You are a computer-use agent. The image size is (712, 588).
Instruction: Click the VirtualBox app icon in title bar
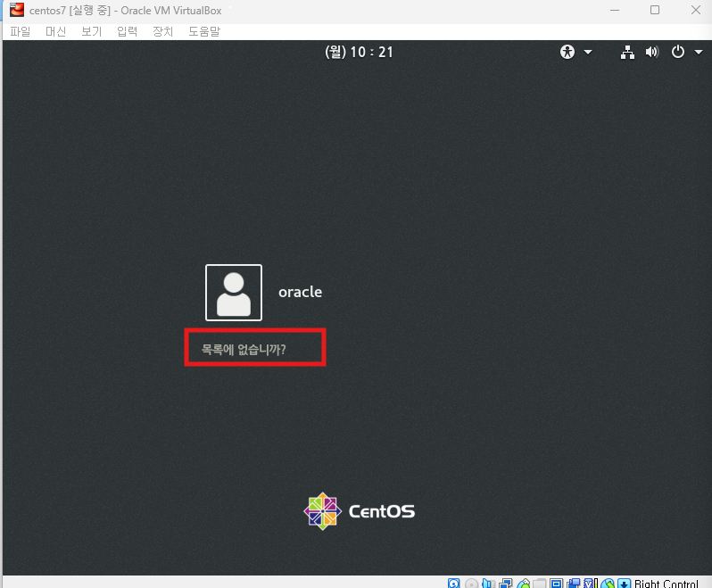pos(17,10)
